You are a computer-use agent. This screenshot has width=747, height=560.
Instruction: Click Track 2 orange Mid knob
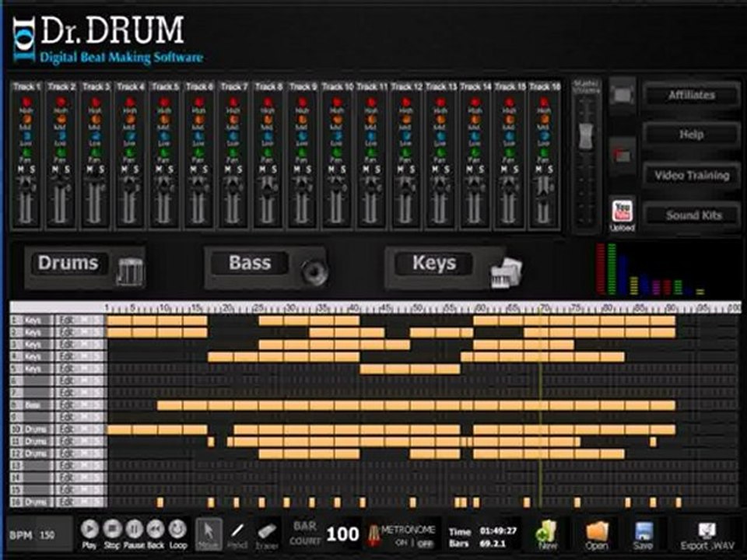tap(61, 119)
